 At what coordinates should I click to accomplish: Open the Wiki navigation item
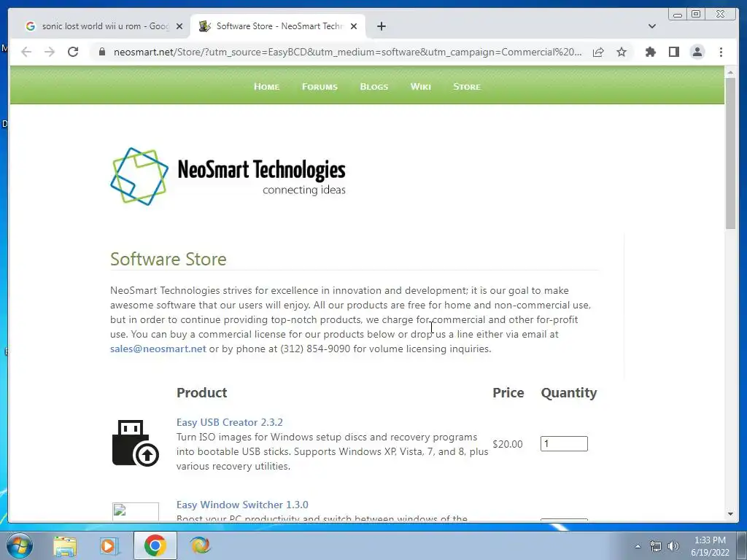(421, 87)
